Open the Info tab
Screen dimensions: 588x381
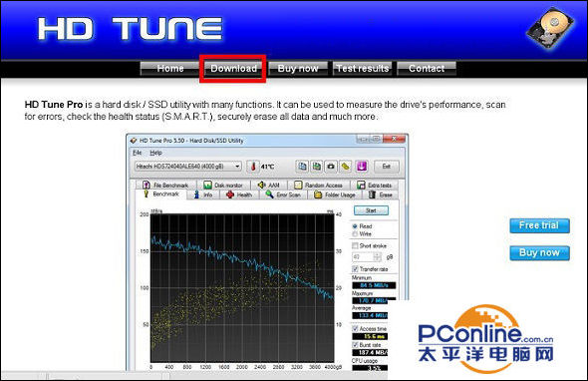click(203, 194)
